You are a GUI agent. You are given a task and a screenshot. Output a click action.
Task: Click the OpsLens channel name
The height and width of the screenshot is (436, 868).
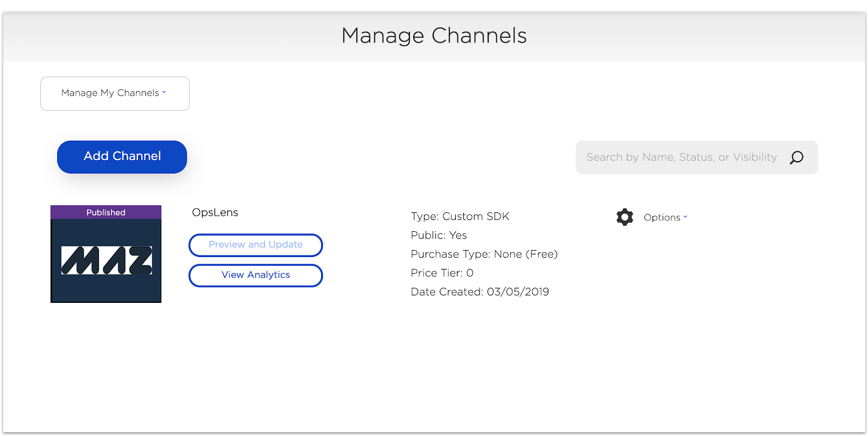click(x=215, y=212)
